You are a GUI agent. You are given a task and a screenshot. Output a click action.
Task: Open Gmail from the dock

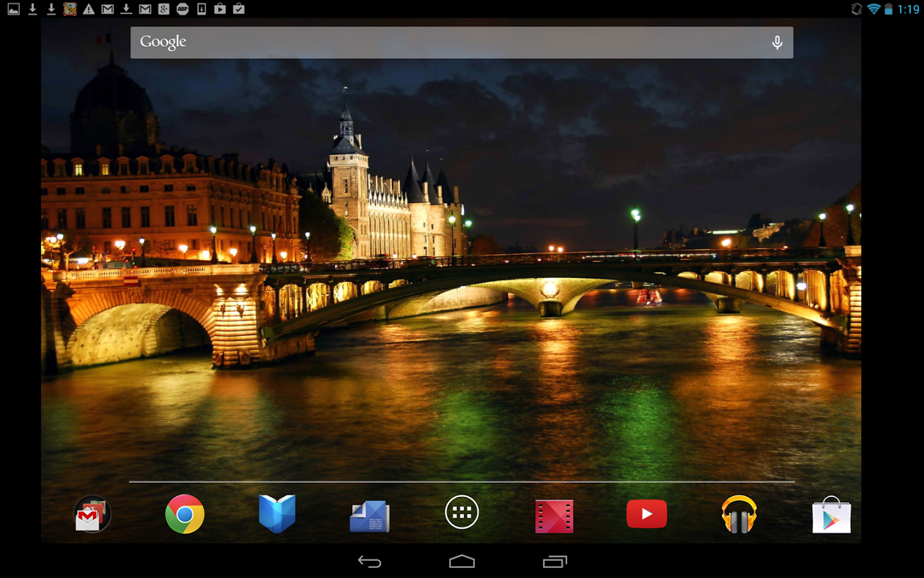(x=92, y=514)
